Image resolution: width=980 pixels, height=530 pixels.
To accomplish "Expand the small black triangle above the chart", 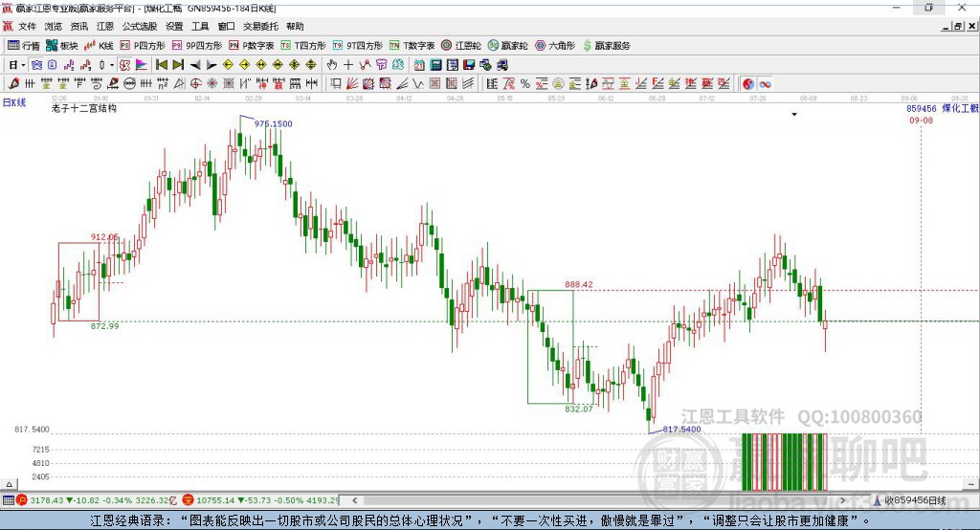I will (x=794, y=115).
